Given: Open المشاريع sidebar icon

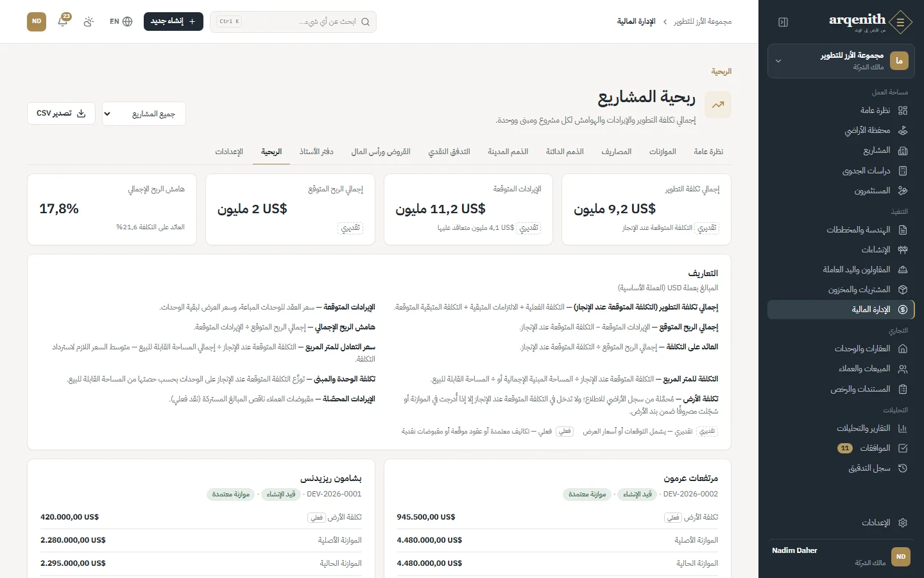Looking at the screenshot, I should tap(903, 150).
